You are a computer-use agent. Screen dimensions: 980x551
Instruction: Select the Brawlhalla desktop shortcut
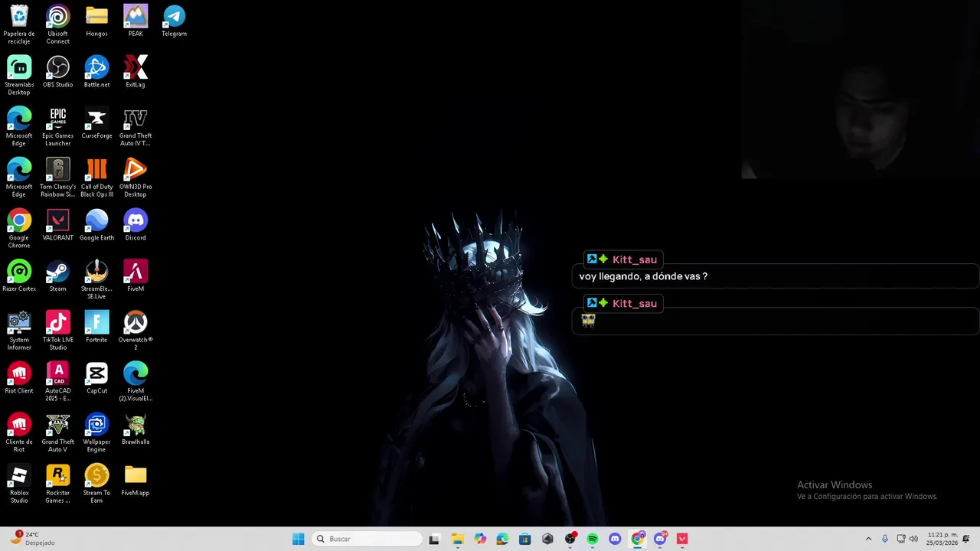pos(136,430)
